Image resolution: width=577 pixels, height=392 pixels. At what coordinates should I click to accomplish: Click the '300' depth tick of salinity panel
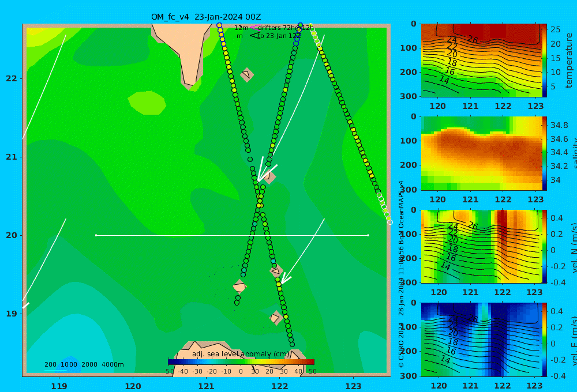click(x=409, y=190)
